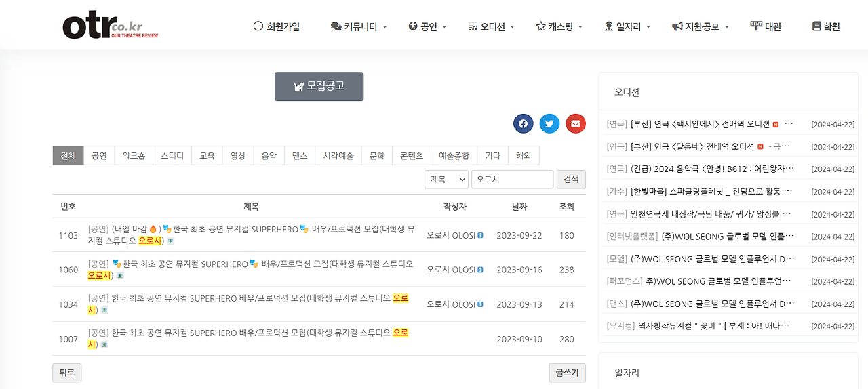Select the 영상 category tab
The image size is (868, 389).
(x=238, y=155)
